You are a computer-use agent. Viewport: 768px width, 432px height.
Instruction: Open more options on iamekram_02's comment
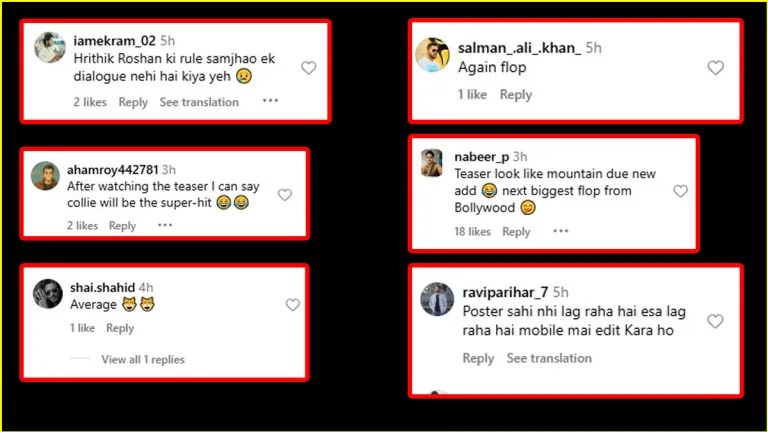[271, 101]
